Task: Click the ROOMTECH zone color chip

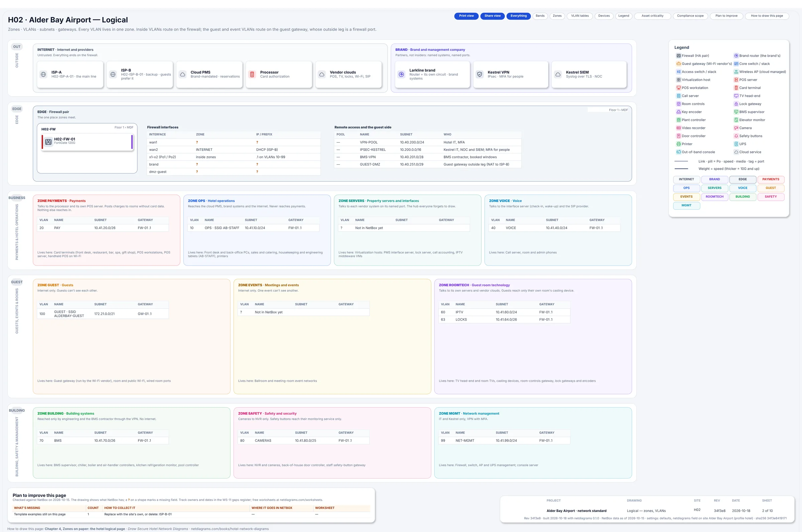Action: click(x=714, y=197)
